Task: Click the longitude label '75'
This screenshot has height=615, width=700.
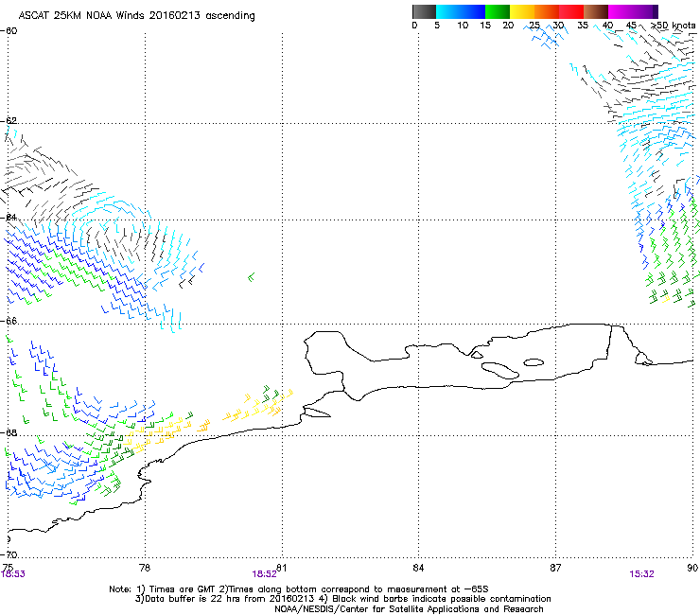Action: 8,567
